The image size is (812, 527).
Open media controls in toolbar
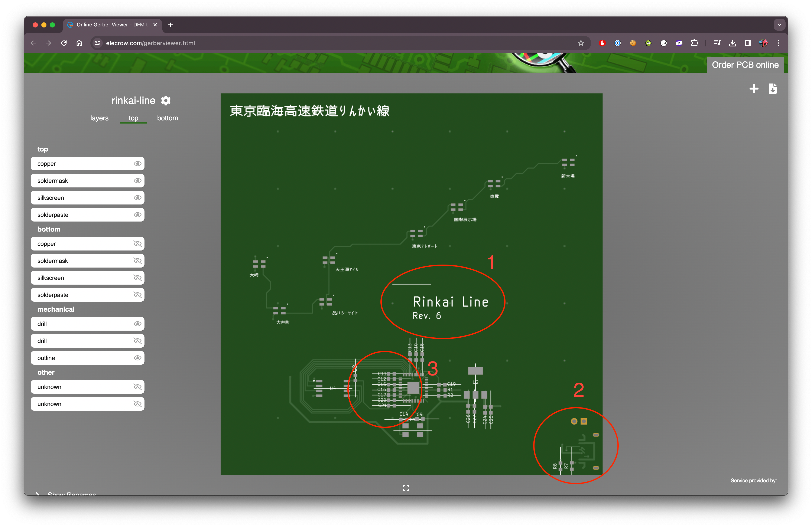(717, 43)
